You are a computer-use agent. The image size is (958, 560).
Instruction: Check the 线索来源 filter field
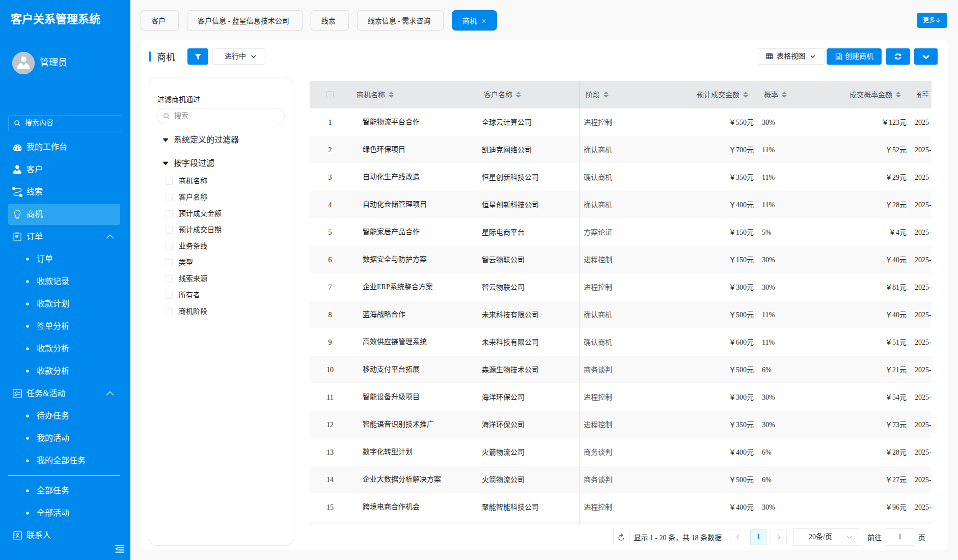(169, 279)
